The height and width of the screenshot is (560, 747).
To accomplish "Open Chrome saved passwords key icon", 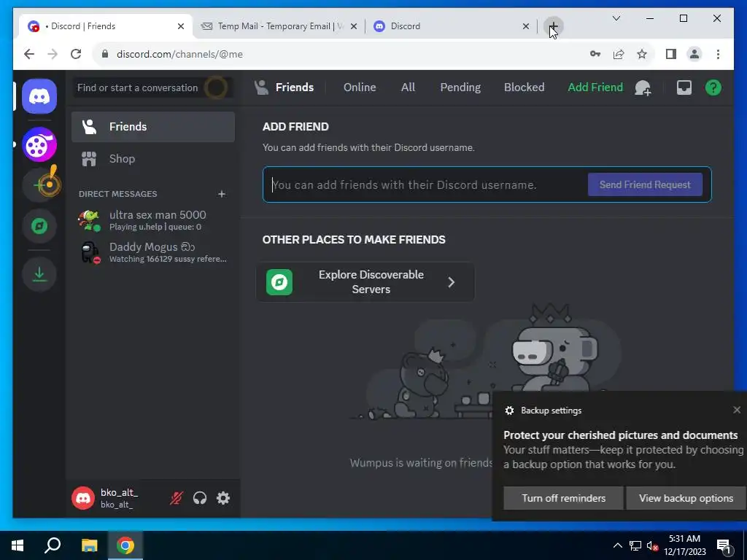I will pyautogui.click(x=595, y=54).
